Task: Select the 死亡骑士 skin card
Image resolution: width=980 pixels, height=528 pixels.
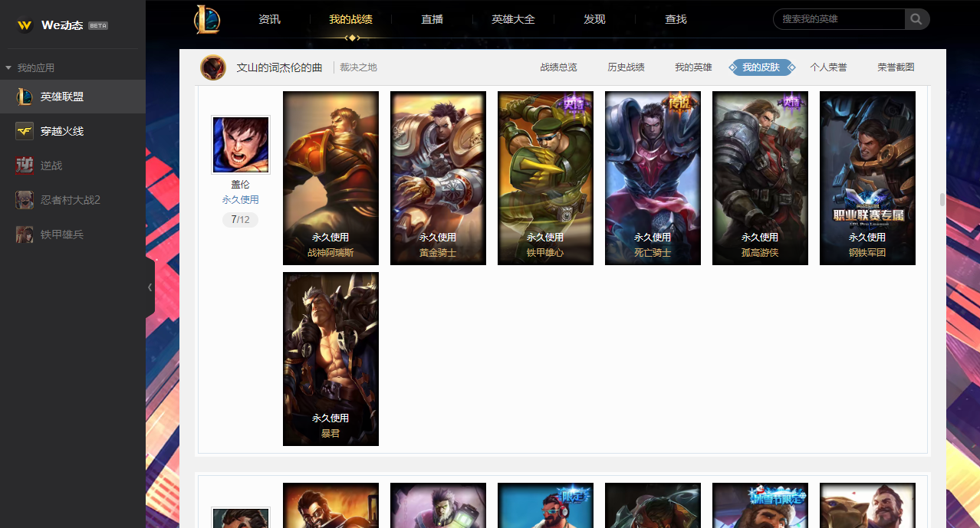Action: (x=653, y=179)
